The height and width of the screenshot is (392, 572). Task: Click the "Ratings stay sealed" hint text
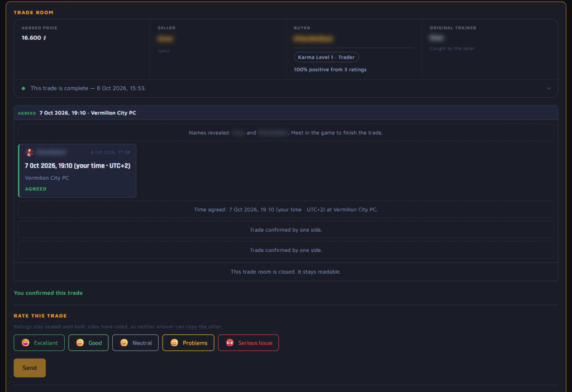tap(118, 327)
